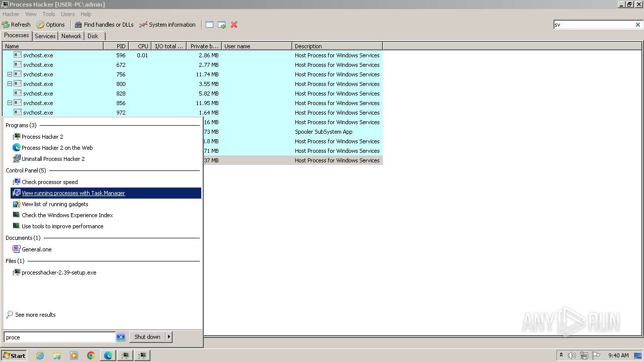This screenshot has height=362, width=644.
Task: Open the Help menu
Action: point(86,14)
